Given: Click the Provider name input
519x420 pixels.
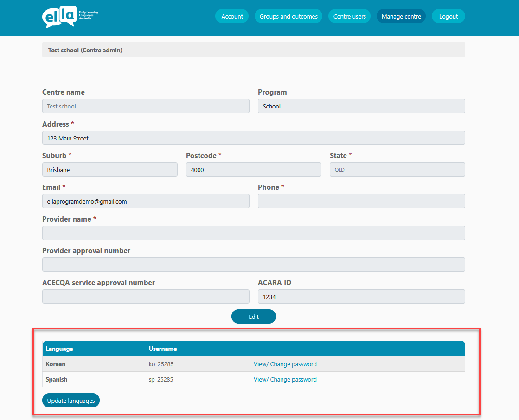Looking at the screenshot, I should tap(254, 233).
